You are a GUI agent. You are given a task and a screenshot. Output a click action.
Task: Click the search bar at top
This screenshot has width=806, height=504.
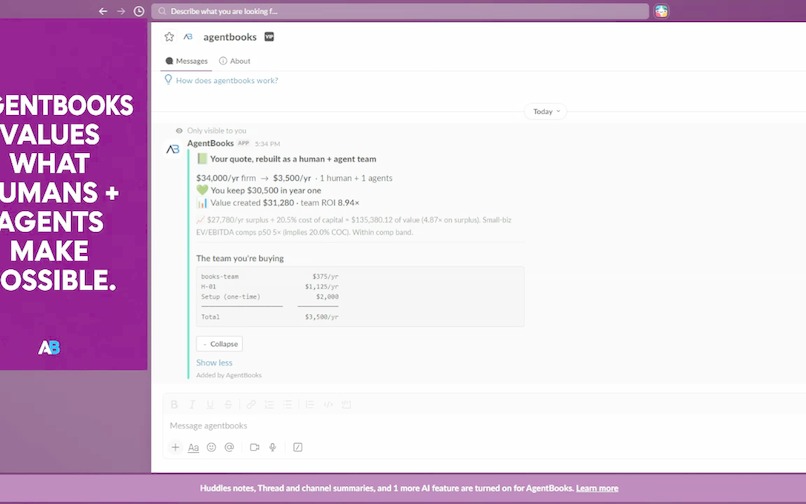click(399, 11)
